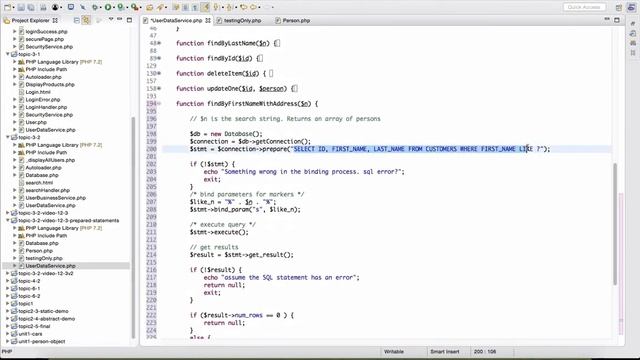This screenshot has width=640, height=360.
Task: Close the UserDataService.php editor tab
Action: click(x=208, y=20)
